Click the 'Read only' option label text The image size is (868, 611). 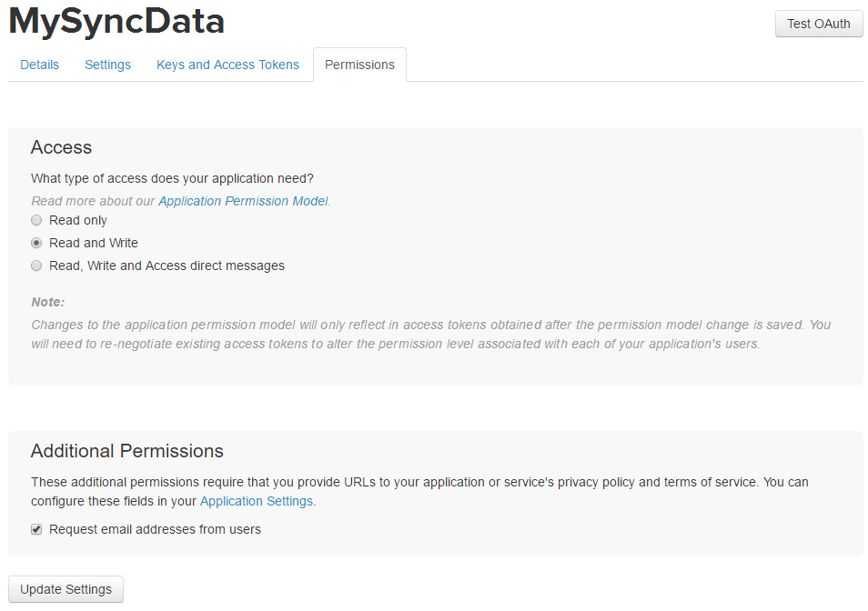[x=78, y=220]
